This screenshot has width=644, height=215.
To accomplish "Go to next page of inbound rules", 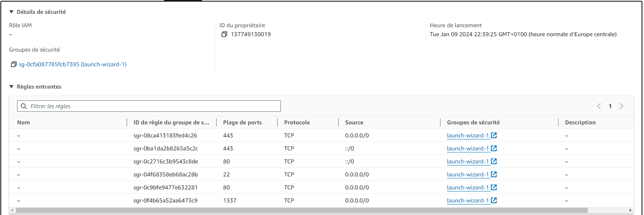I will (621, 106).
